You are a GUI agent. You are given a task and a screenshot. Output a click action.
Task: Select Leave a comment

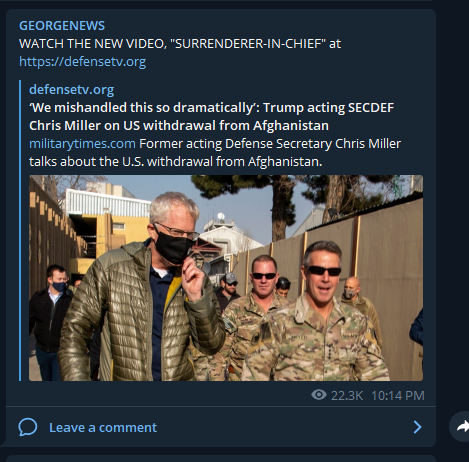[x=103, y=427]
